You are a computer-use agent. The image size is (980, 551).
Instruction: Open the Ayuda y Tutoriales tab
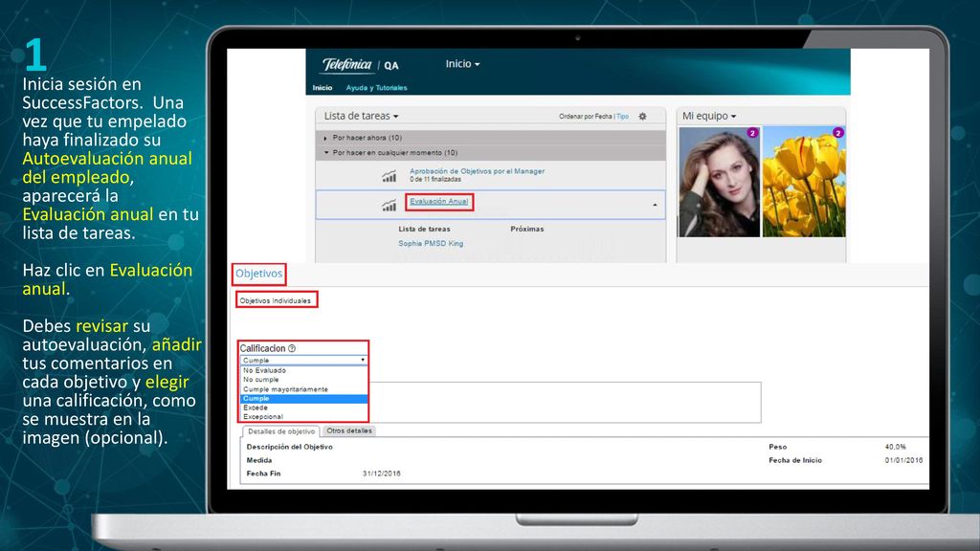(376, 88)
